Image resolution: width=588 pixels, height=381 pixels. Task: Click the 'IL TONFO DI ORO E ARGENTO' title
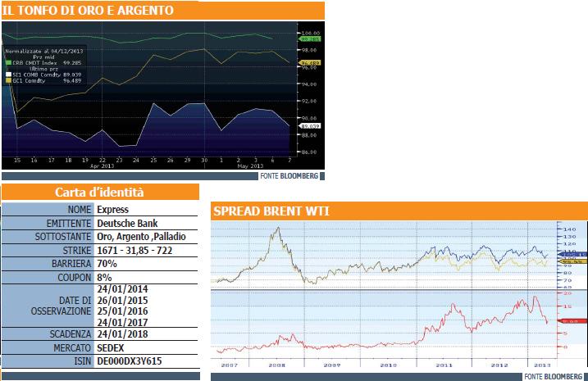point(88,11)
